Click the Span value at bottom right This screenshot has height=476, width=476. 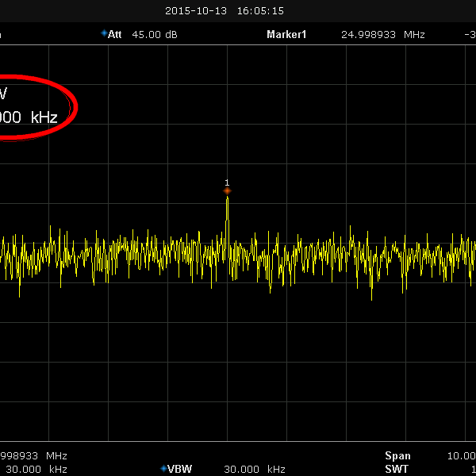click(x=462, y=455)
